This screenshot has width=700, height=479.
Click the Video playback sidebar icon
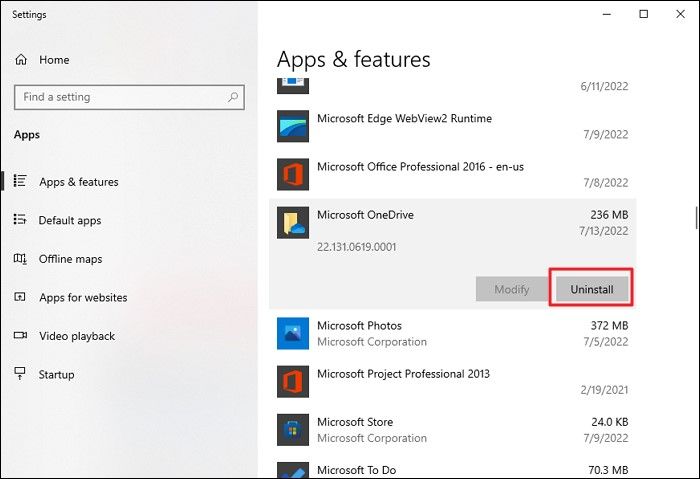(20, 336)
